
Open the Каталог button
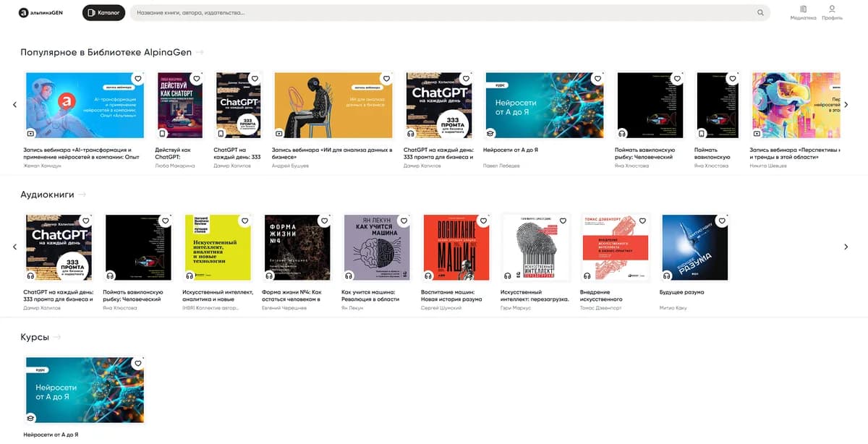pos(103,12)
